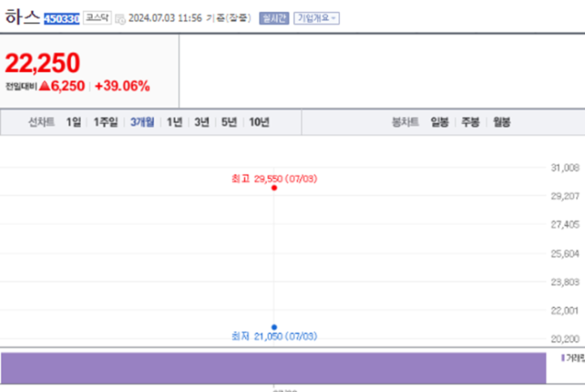The width and height of the screenshot is (585, 392).
Task: Select the 1년 line chart tab
Action: [174, 122]
